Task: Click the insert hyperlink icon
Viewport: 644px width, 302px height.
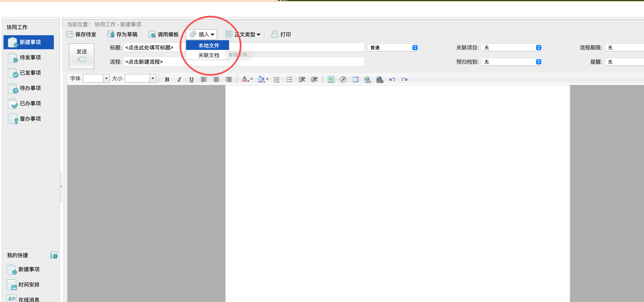Action: [368, 79]
